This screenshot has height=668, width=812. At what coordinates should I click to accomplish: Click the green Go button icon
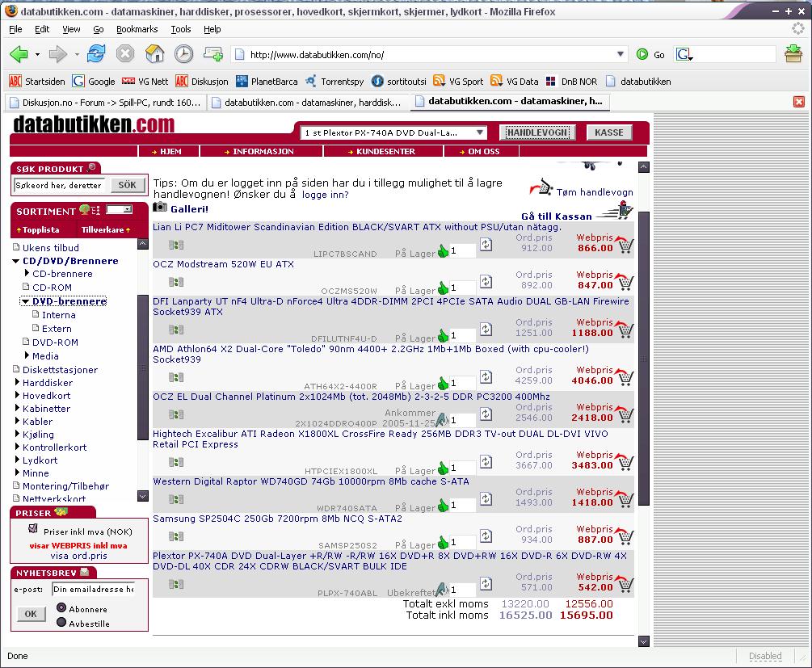click(642, 54)
